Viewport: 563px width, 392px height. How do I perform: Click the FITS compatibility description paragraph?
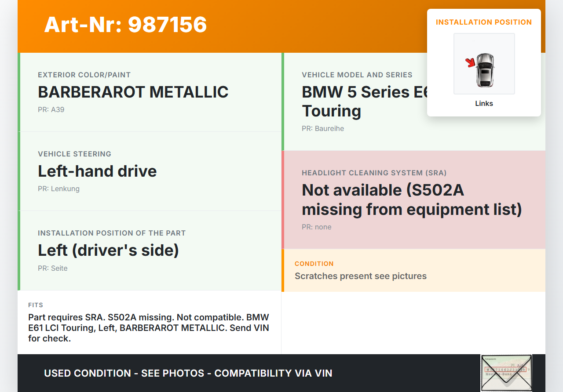click(x=148, y=328)
